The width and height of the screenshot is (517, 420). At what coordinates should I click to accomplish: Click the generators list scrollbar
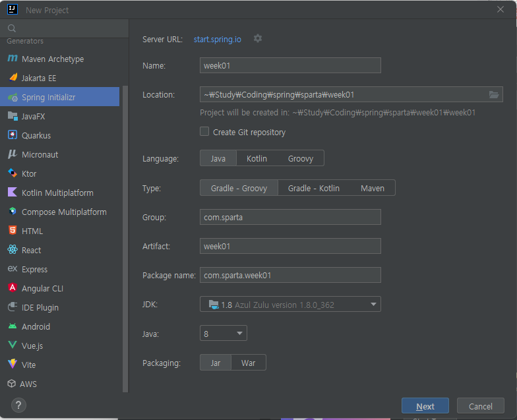coord(125,239)
